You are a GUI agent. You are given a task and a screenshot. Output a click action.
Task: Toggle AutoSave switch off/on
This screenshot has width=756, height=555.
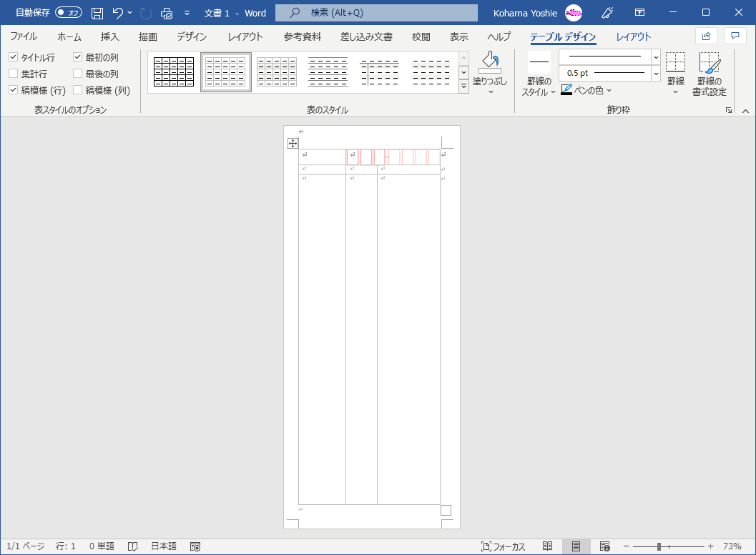point(69,13)
